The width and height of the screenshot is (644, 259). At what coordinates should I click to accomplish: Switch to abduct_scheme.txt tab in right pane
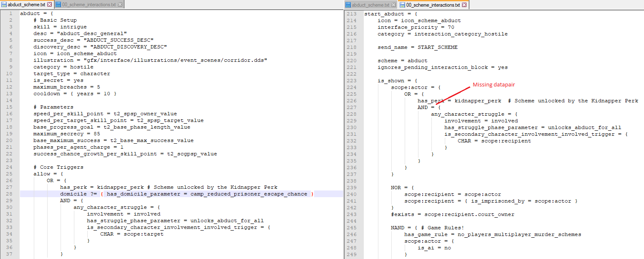click(370, 5)
